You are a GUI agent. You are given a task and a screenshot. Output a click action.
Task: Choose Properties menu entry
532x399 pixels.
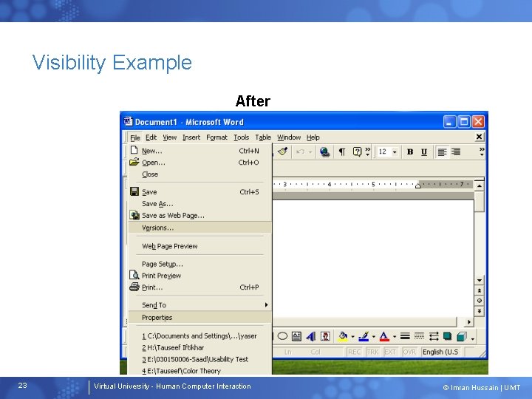pyautogui.click(x=199, y=318)
